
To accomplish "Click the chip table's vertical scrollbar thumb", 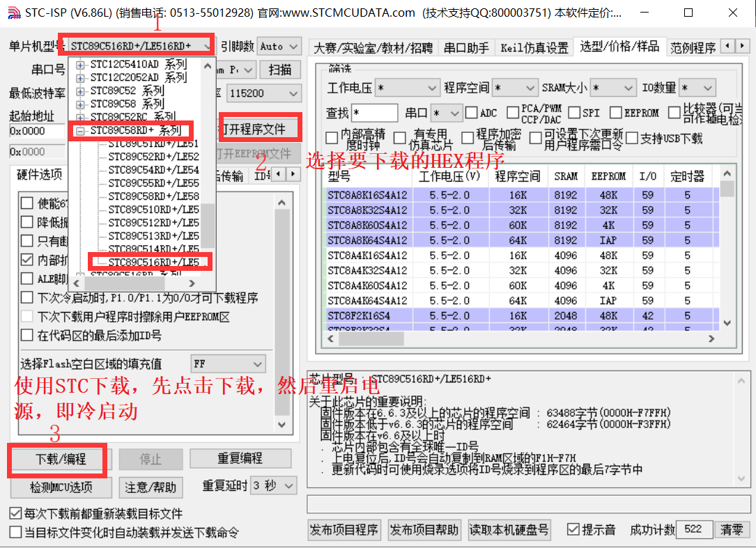I will (727, 189).
